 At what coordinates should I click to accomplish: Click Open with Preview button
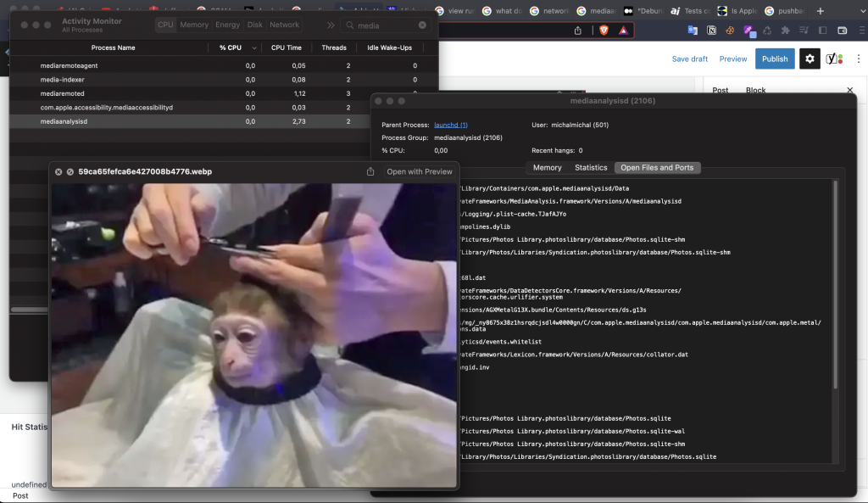(419, 171)
